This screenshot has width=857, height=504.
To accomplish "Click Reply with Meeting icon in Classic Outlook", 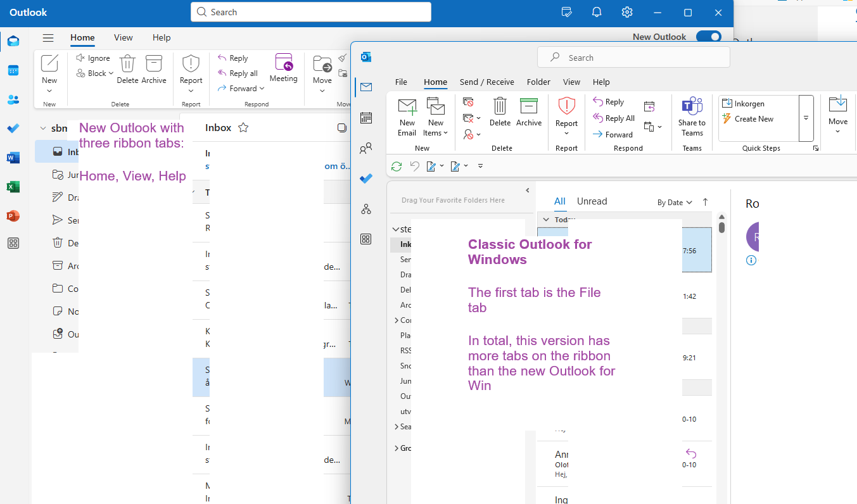I will tap(649, 106).
